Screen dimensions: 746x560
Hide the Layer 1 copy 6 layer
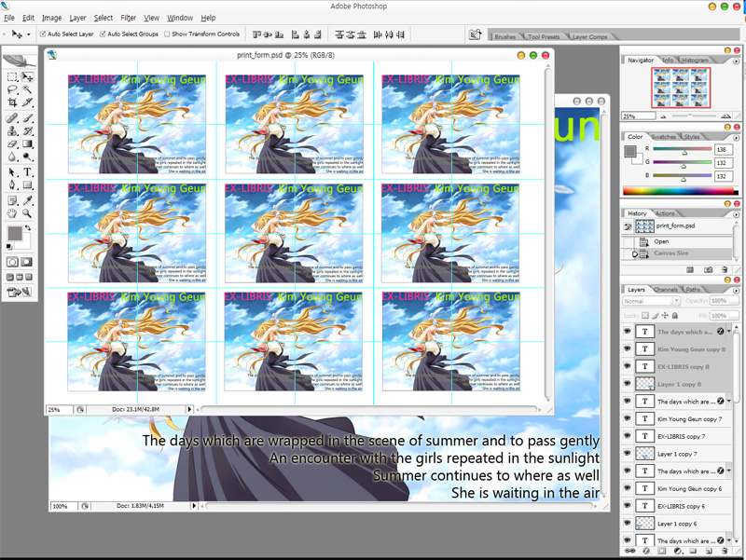[x=627, y=524]
